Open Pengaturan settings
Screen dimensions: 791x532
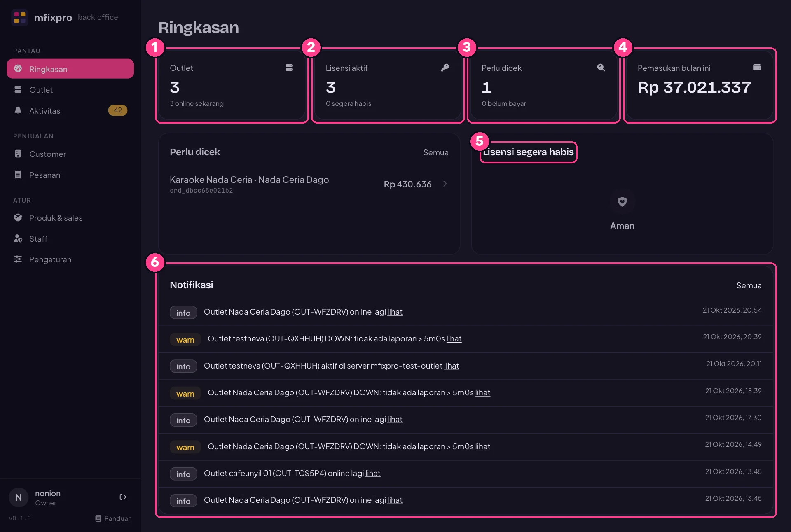coord(70,259)
